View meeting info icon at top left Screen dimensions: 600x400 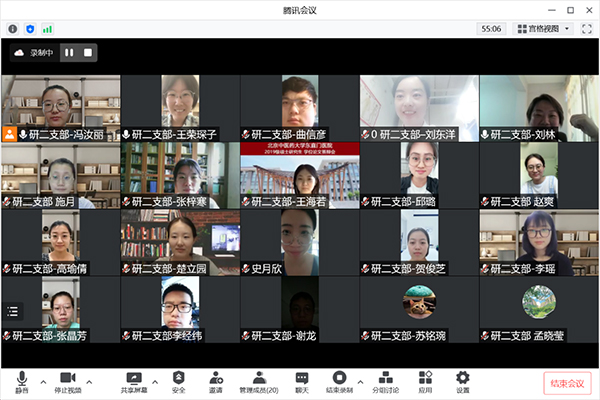click(11, 30)
